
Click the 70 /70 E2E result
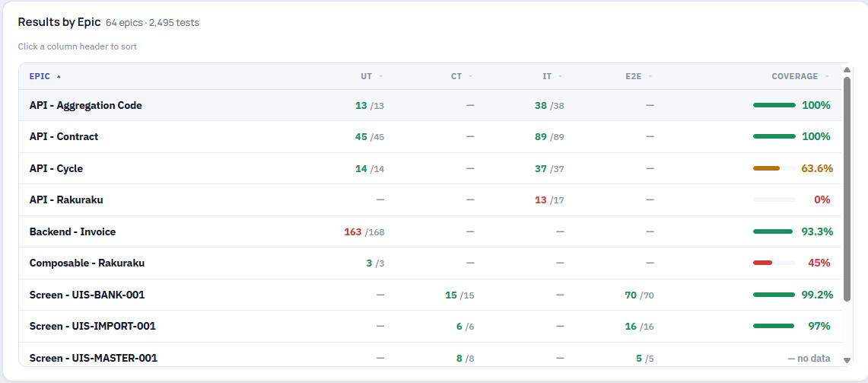(x=639, y=295)
